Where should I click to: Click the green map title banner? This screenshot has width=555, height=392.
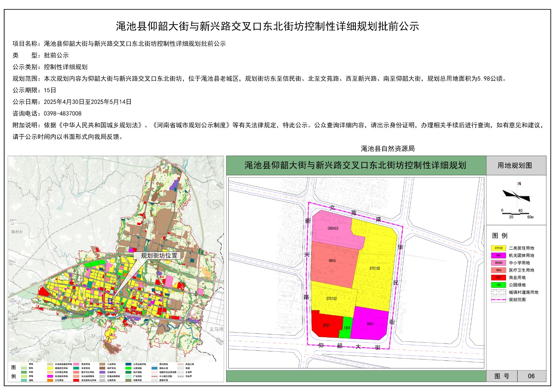point(356,165)
